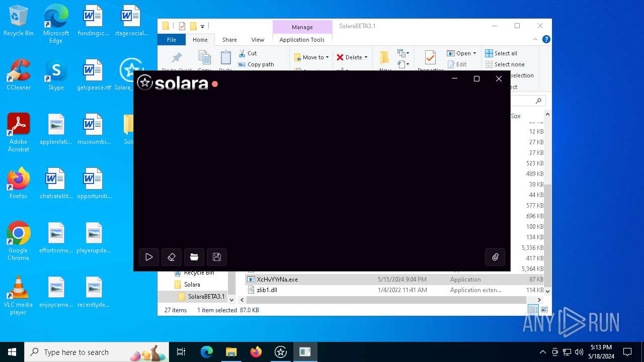Click the Size column header
This screenshot has height=362, width=644.
coord(516,116)
